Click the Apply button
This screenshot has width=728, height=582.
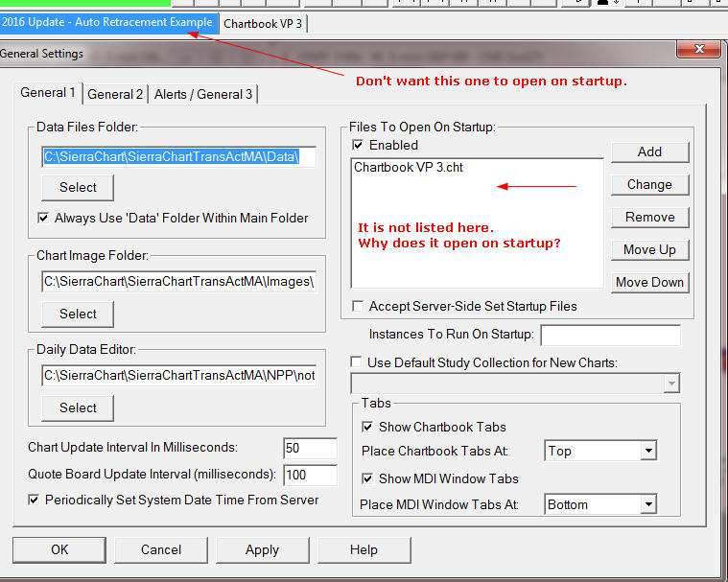[x=262, y=550]
